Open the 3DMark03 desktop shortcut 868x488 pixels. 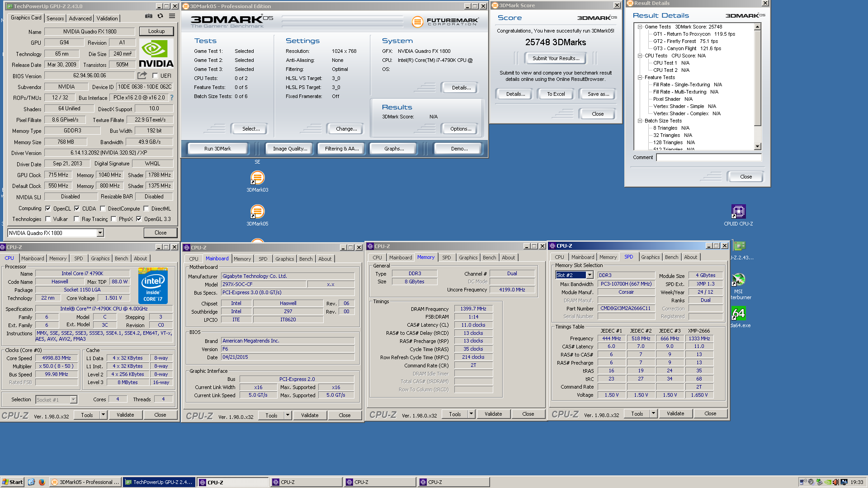257,181
